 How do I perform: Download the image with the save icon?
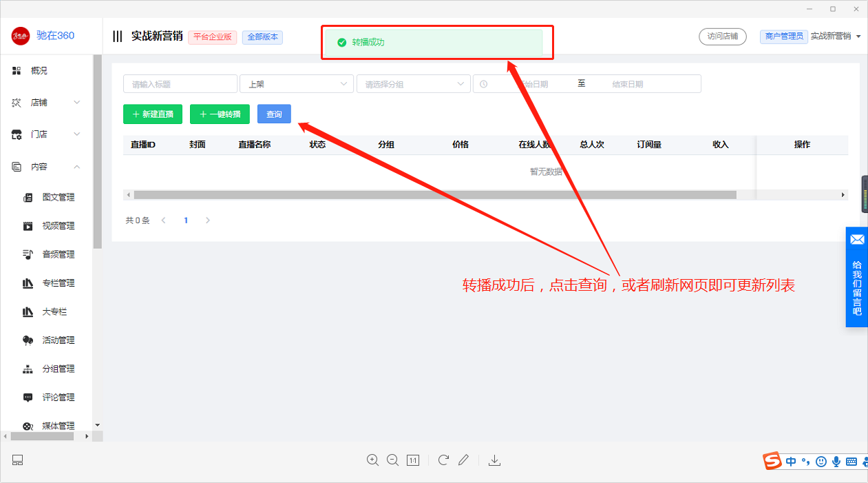[x=494, y=460]
